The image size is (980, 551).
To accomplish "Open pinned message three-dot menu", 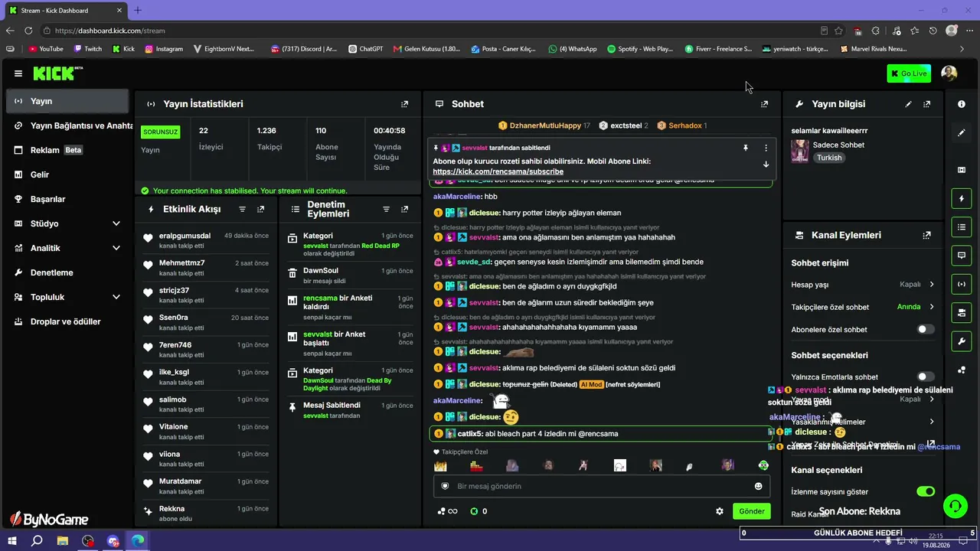I will (766, 148).
